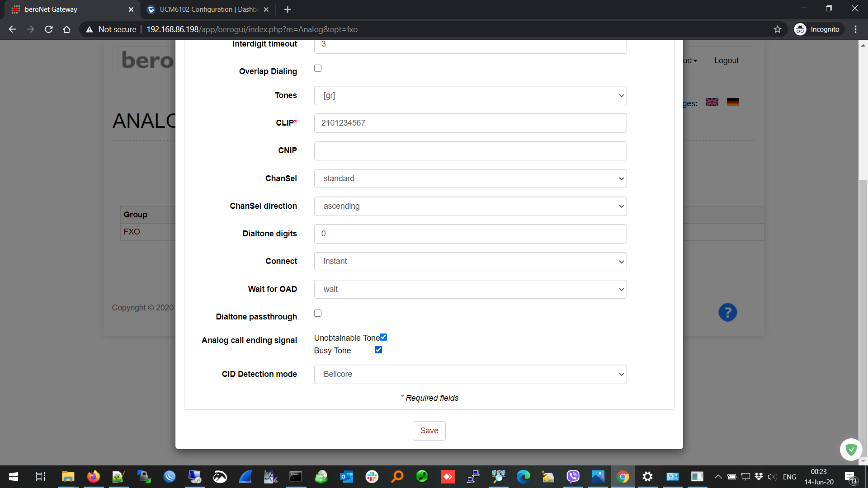868x488 pixels.
Task: Open the Incognito profile indicator
Action: (818, 29)
